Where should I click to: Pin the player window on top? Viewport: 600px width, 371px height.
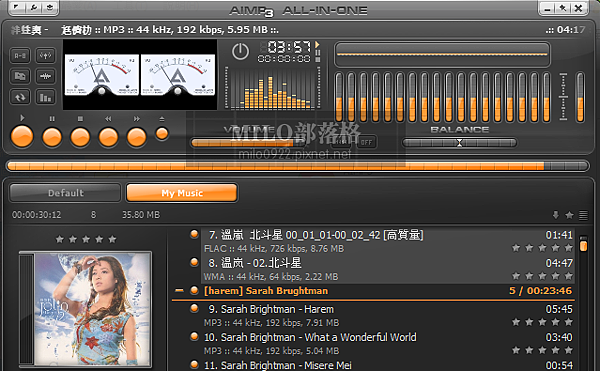[563, 8]
